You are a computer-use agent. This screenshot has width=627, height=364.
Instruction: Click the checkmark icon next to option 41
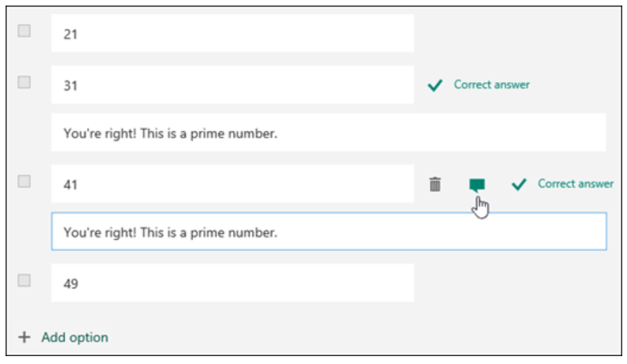[x=519, y=185]
